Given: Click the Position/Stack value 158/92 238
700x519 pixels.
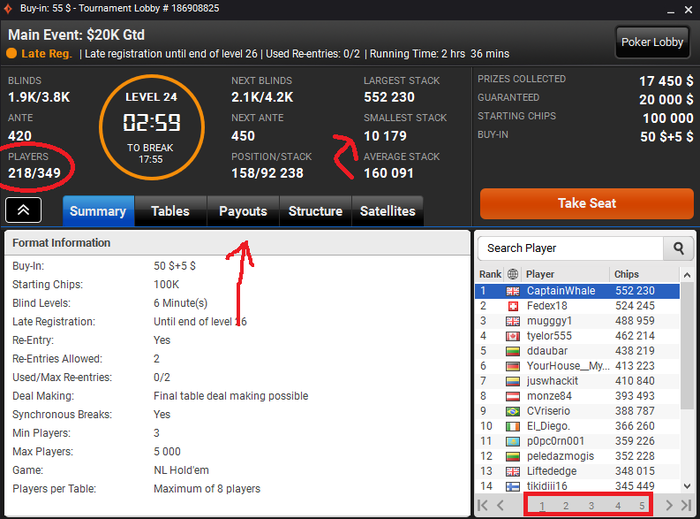Looking at the screenshot, I should click(267, 173).
